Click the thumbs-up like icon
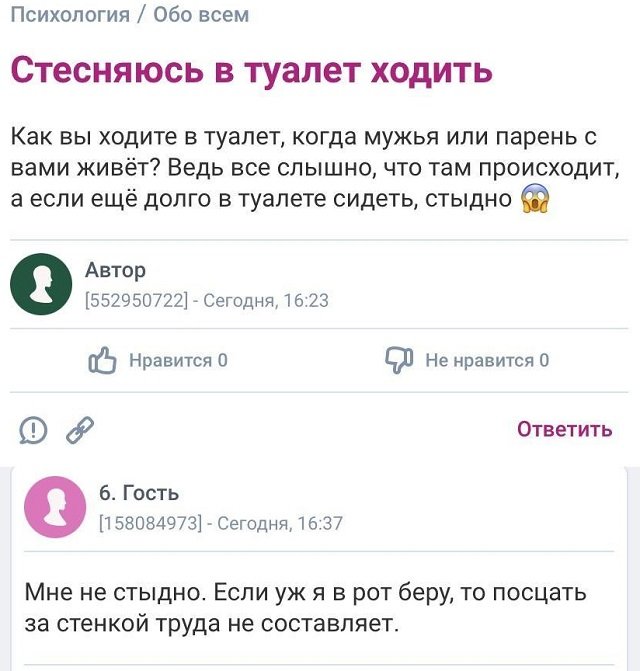 [x=103, y=360]
